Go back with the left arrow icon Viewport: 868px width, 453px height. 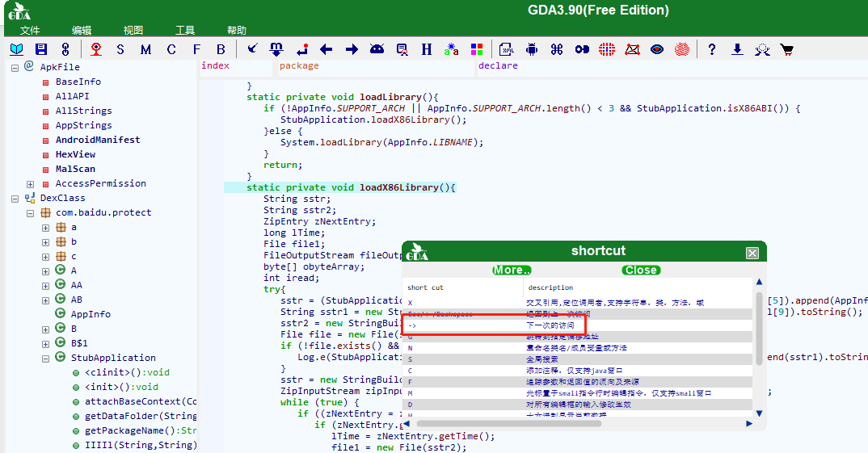[x=326, y=49]
